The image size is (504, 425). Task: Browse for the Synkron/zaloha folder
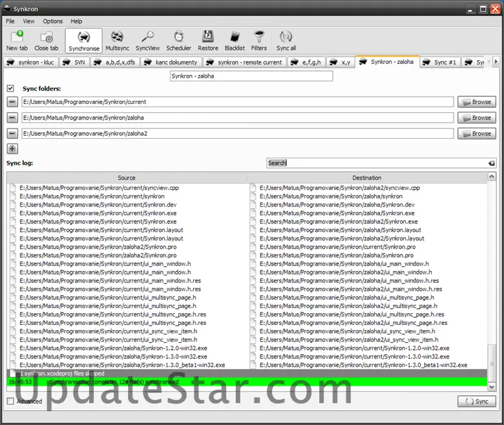pos(477,118)
